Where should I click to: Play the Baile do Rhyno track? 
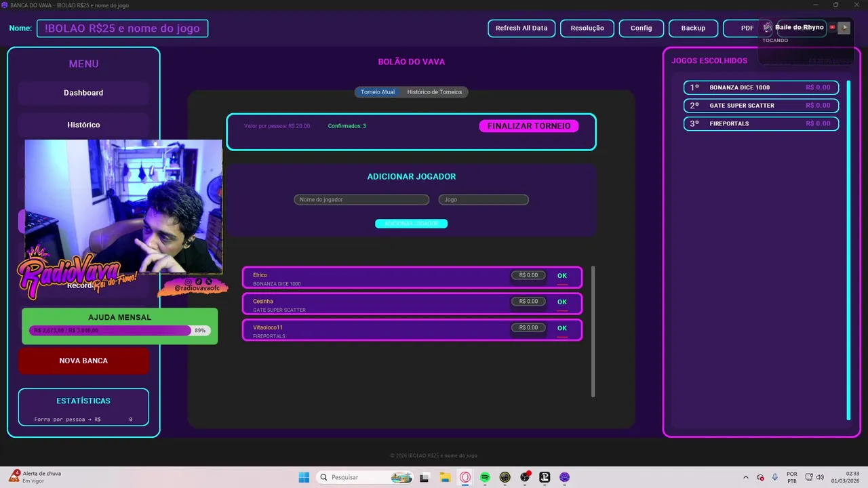click(x=844, y=27)
